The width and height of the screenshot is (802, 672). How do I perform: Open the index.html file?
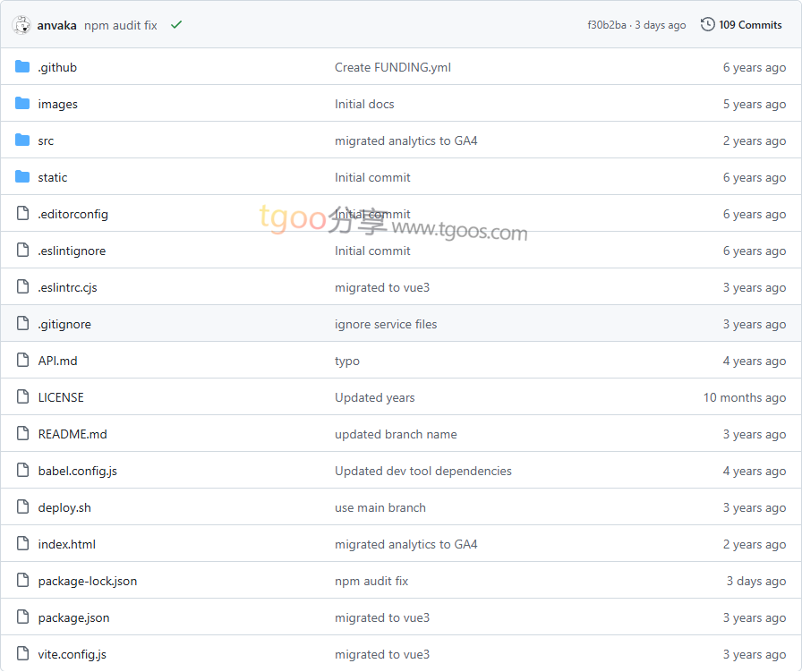66,544
